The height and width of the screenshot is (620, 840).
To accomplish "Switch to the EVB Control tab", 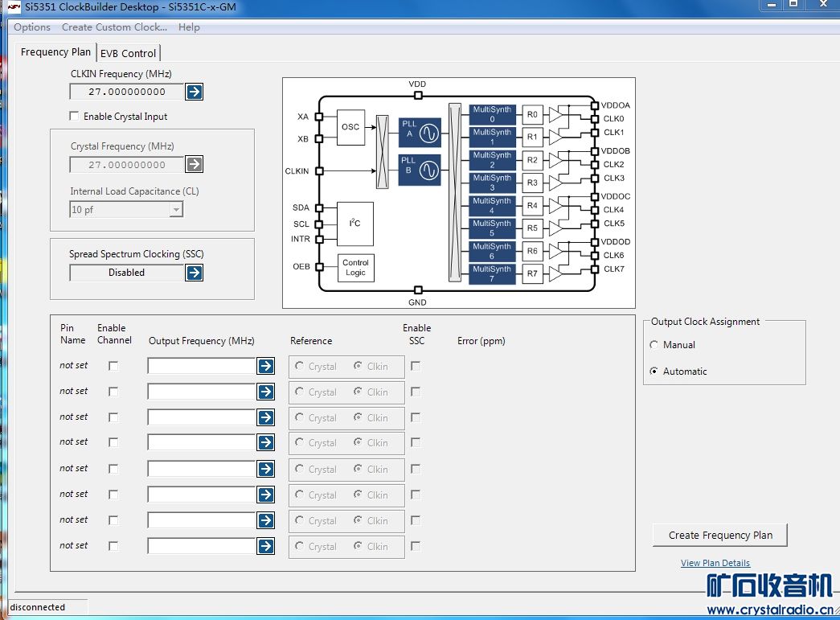I will 128,53.
